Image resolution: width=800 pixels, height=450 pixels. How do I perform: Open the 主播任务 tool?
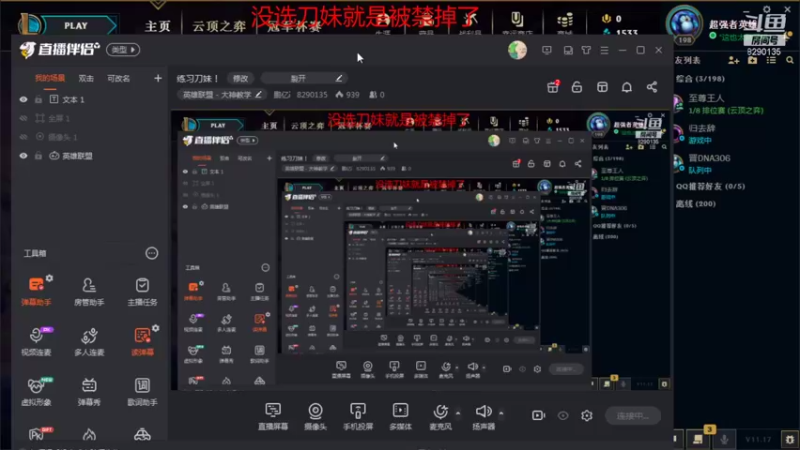[x=142, y=291]
